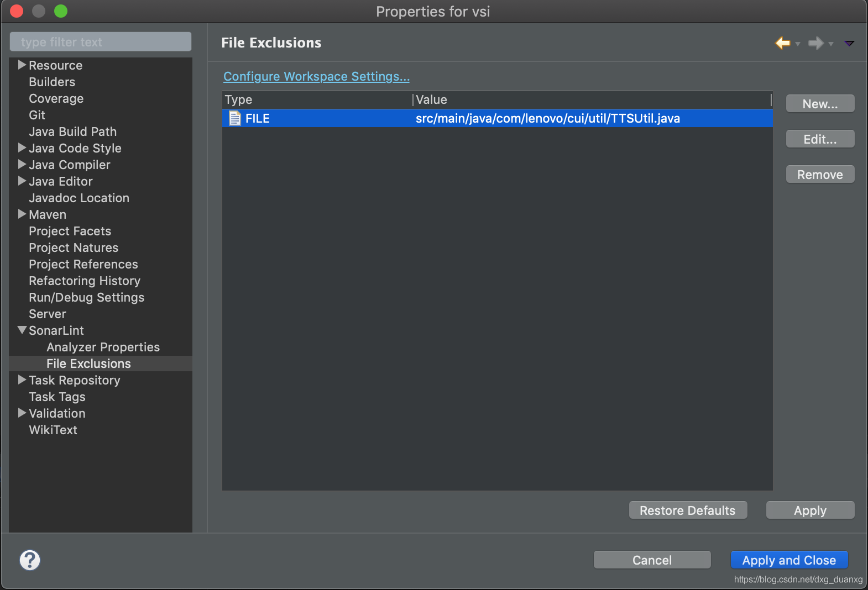Expand the Resource tree node

22,65
